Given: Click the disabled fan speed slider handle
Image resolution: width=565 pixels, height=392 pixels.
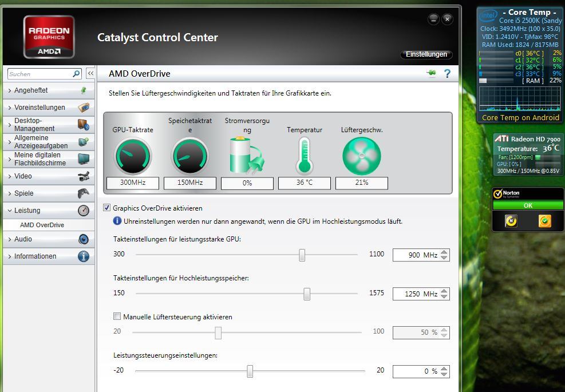Looking at the screenshot, I should (218, 332).
